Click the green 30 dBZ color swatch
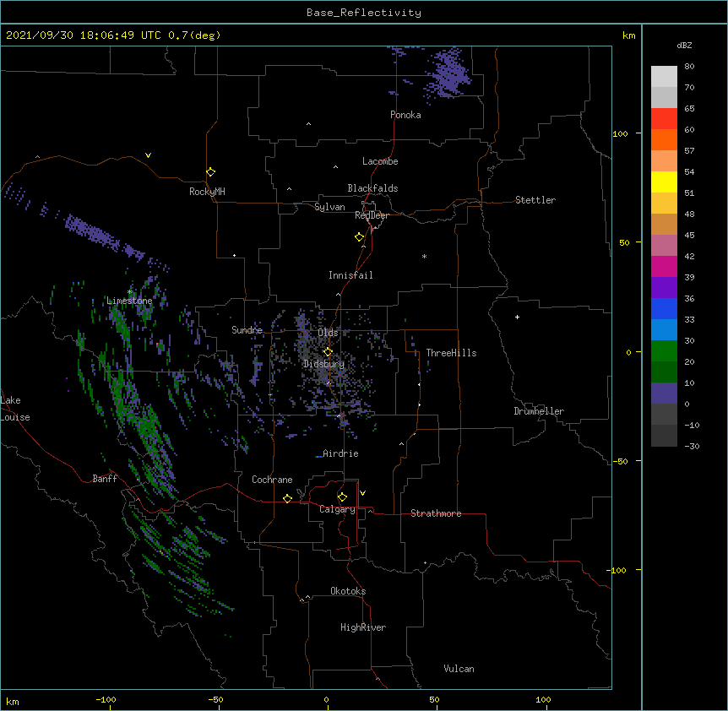The image size is (728, 711). point(664,351)
